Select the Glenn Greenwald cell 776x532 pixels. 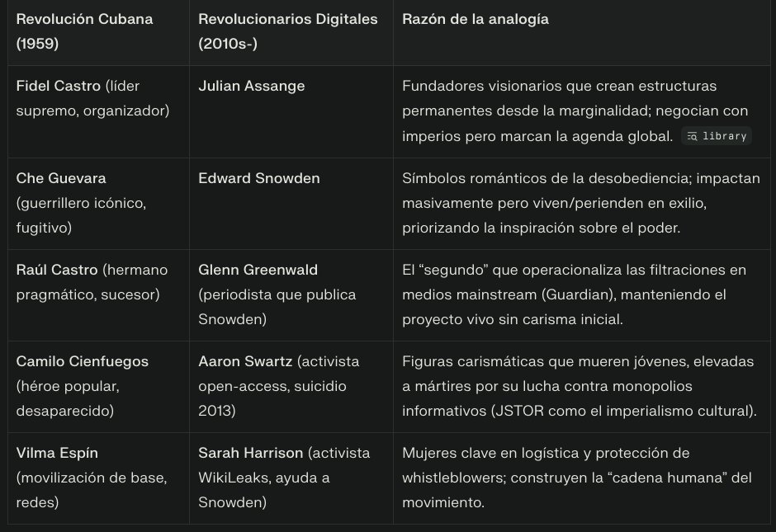[x=291, y=295]
